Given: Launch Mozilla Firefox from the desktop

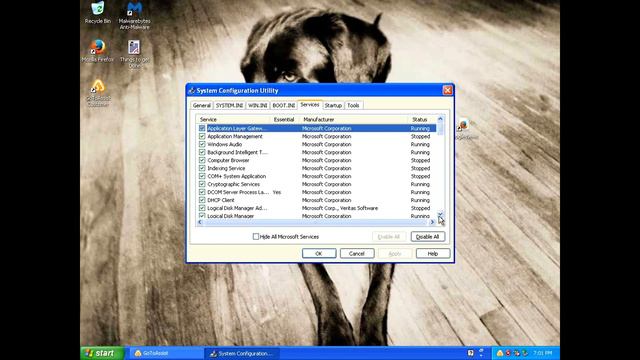Looking at the screenshot, I should pos(98,51).
